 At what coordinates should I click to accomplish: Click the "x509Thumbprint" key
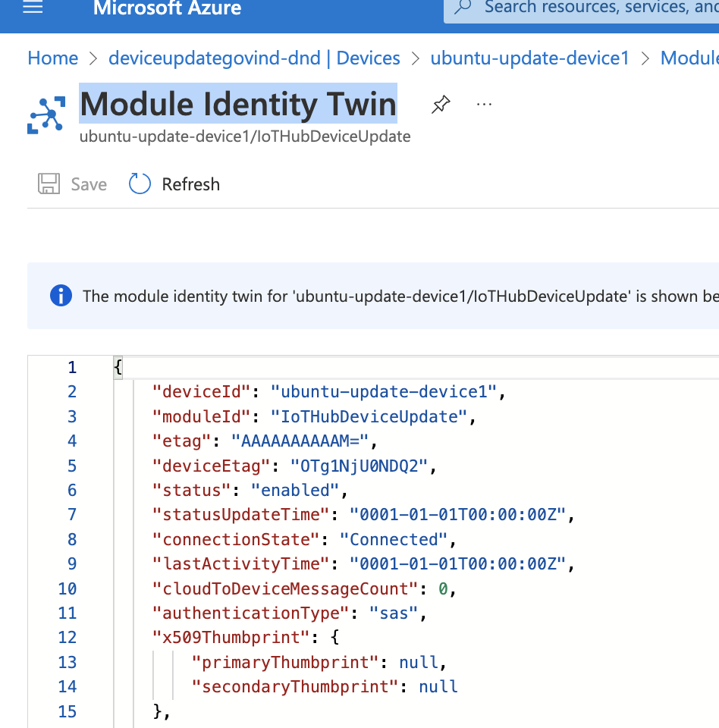231,638
